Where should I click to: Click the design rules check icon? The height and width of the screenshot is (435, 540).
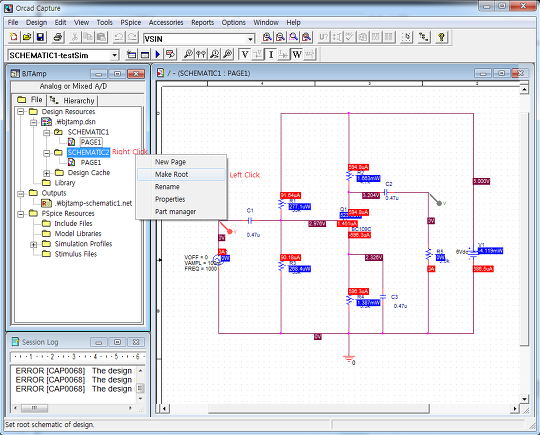point(350,37)
